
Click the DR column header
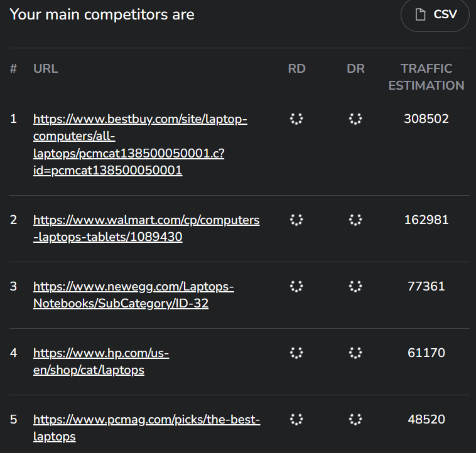tap(355, 68)
